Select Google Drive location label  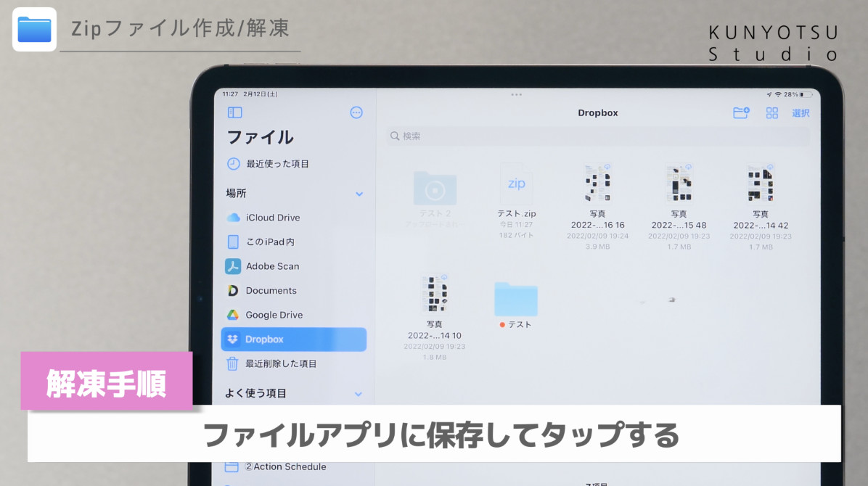274,315
